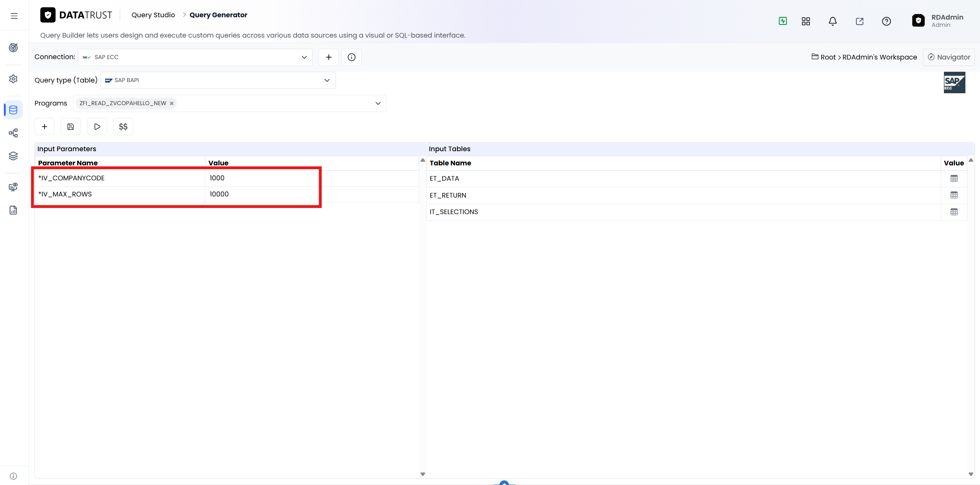Select the *IV_COMPANYCODE parameter name
This screenshot has height=485, width=980.
click(71, 178)
